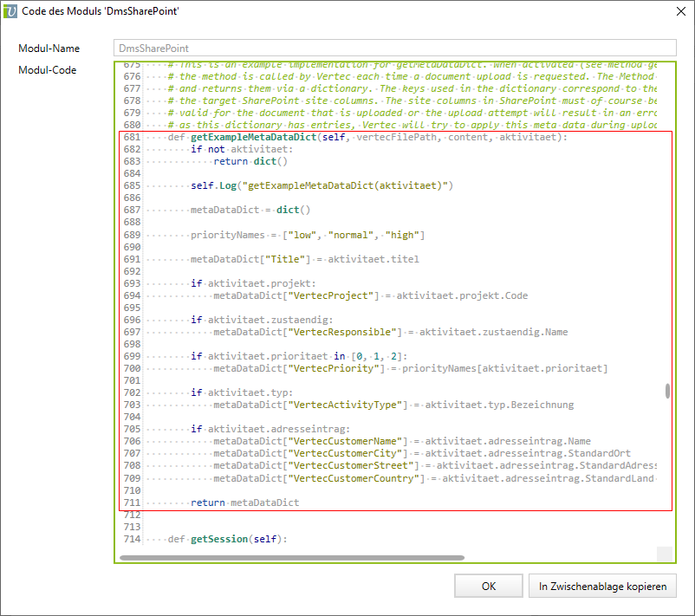695x616 pixels.
Task: Place cursor on 'metaDataDict = dict()' line
Action: click(250, 210)
